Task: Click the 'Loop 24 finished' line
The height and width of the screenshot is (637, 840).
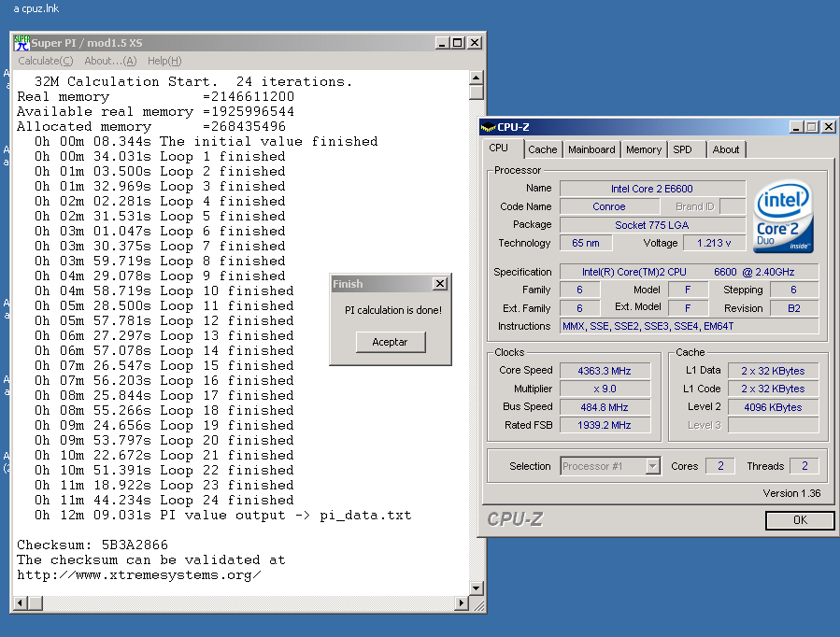Action: 164,500
